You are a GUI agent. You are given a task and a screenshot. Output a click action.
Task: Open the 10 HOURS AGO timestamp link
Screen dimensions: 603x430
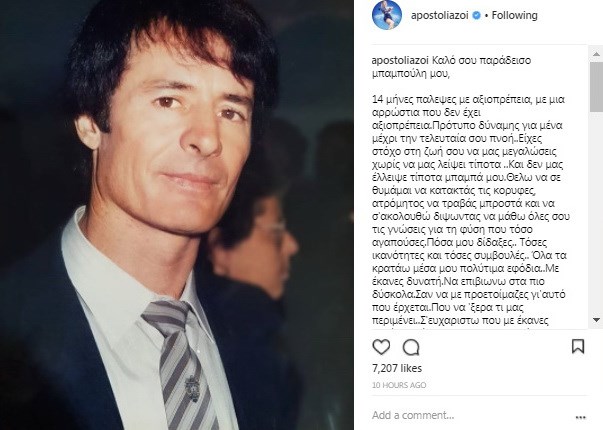coord(399,385)
